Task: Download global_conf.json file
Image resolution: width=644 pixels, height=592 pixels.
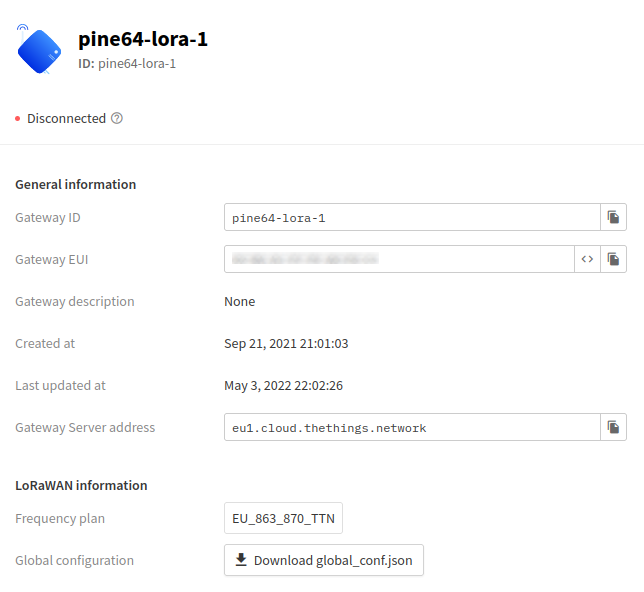Action: pos(324,560)
